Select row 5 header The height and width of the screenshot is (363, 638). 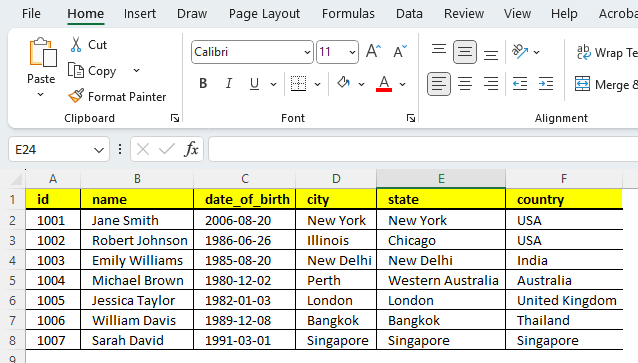(x=13, y=280)
